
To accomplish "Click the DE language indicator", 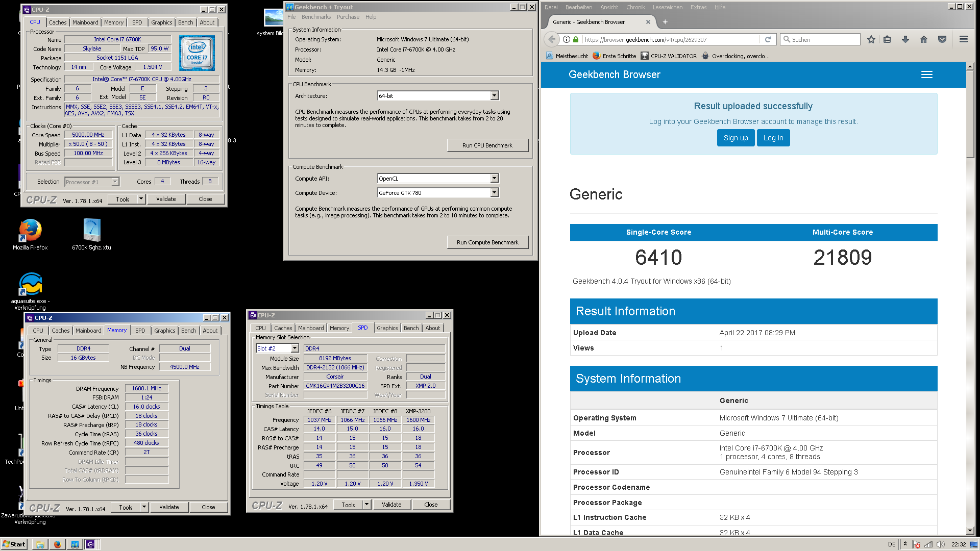I will pyautogui.click(x=892, y=544).
